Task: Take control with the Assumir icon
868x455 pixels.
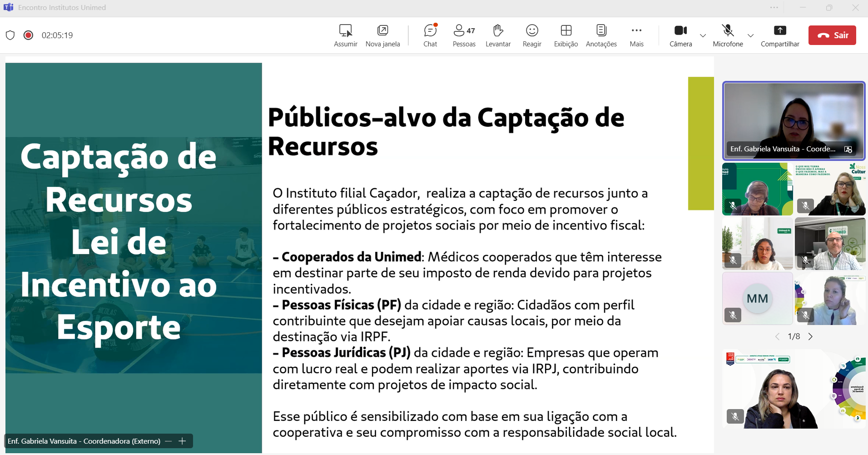Action: pyautogui.click(x=345, y=35)
